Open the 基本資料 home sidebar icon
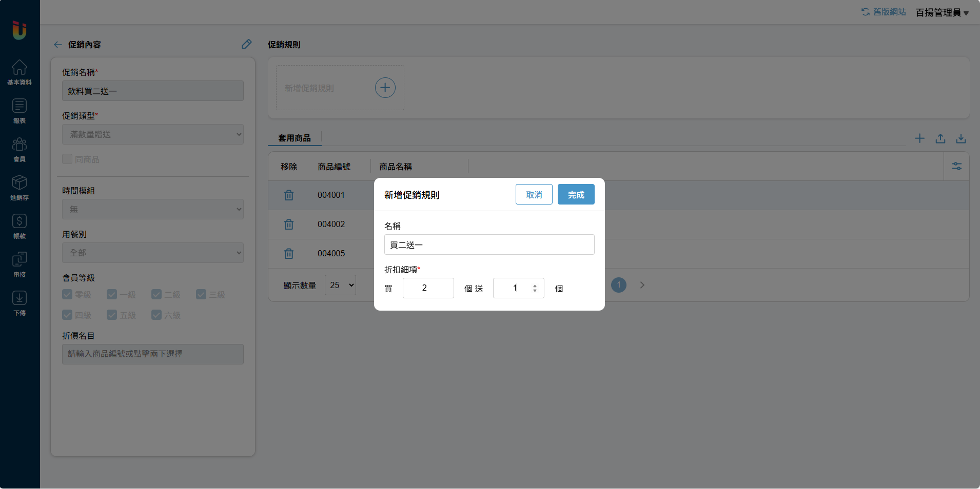980x489 pixels. [19, 72]
